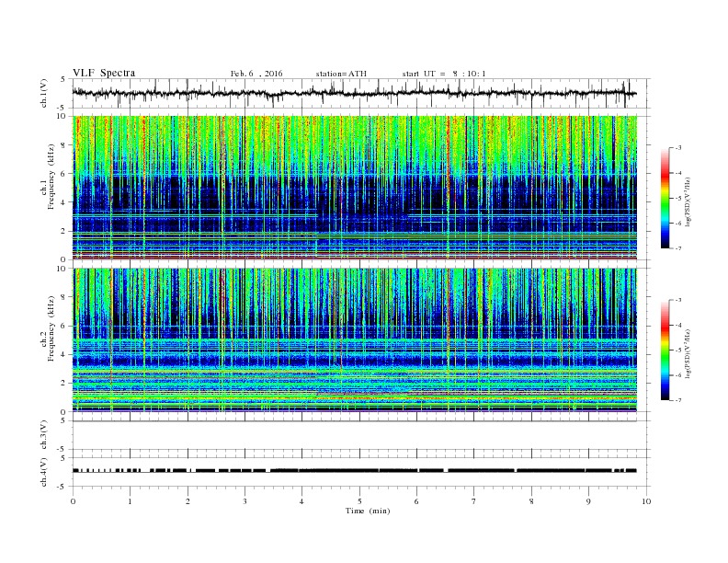The height and width of the screenshot is (563, 728).
Task: Click the log(PSD) label beside ch.1 colorbar
Action: (687, 201)
